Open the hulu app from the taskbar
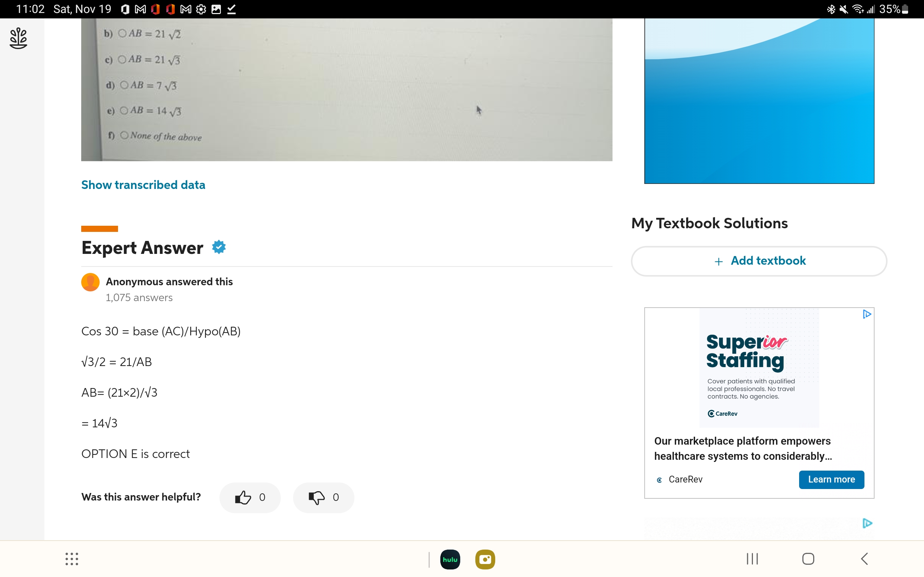Screen dimensions: 924x577 coord(450,559)
